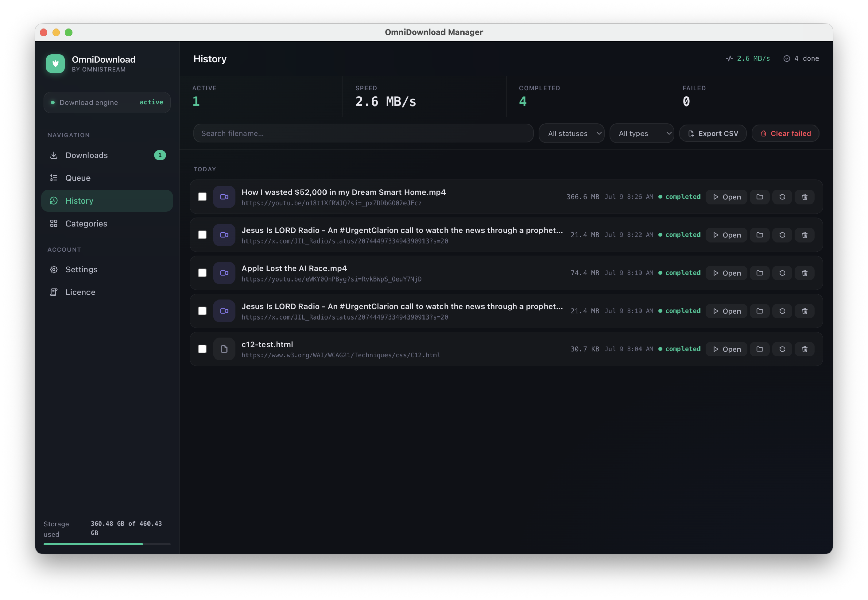Click the 30.7 KB file size
The width and height of the screenshot is (868, 600).
pyautogui.click(x=585, y=349)
